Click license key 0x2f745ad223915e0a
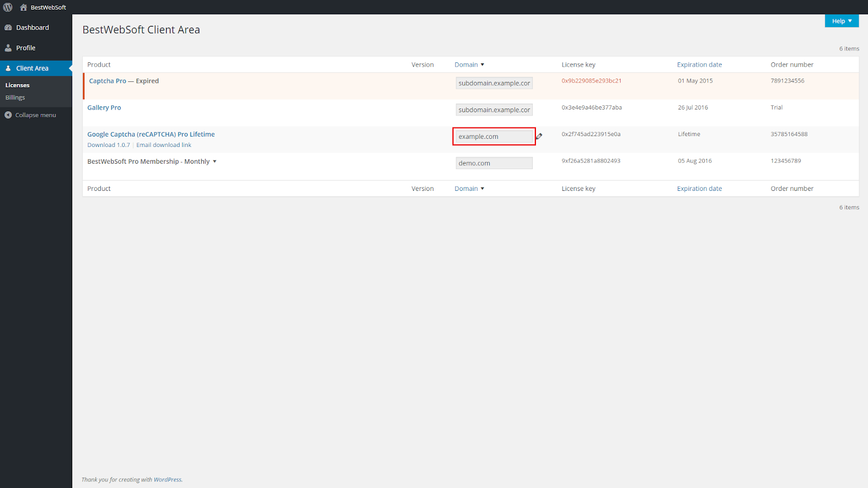Viewport: 868px width, 488px height. [591, 134]
